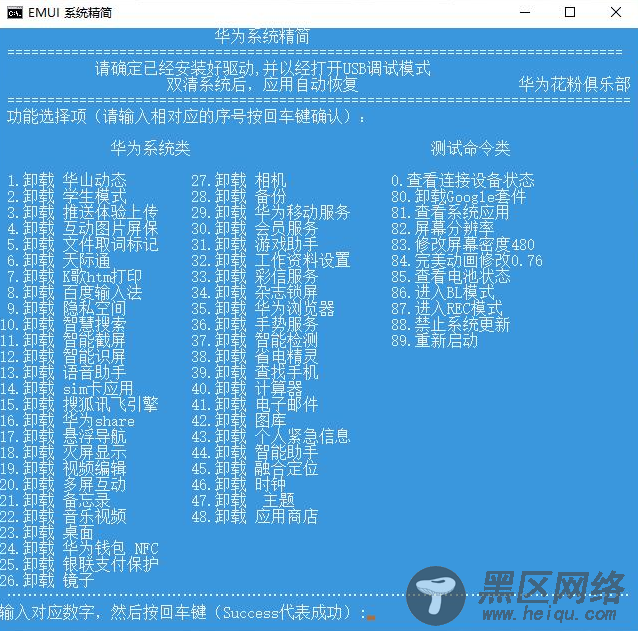Click line '21.卸载 备忘录'
The image size is (638, 631).
coord(55,500)
